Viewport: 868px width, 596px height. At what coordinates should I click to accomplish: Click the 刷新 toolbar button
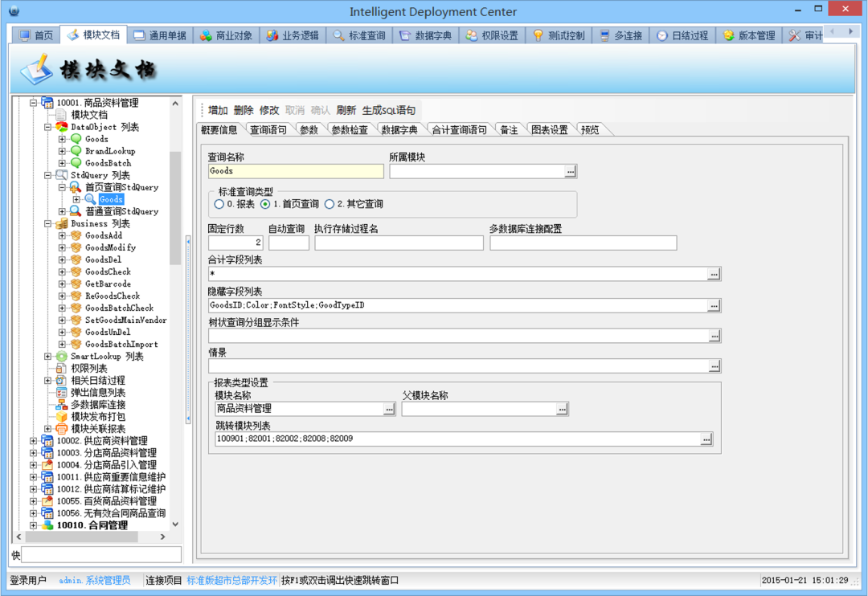click(346, 110)
